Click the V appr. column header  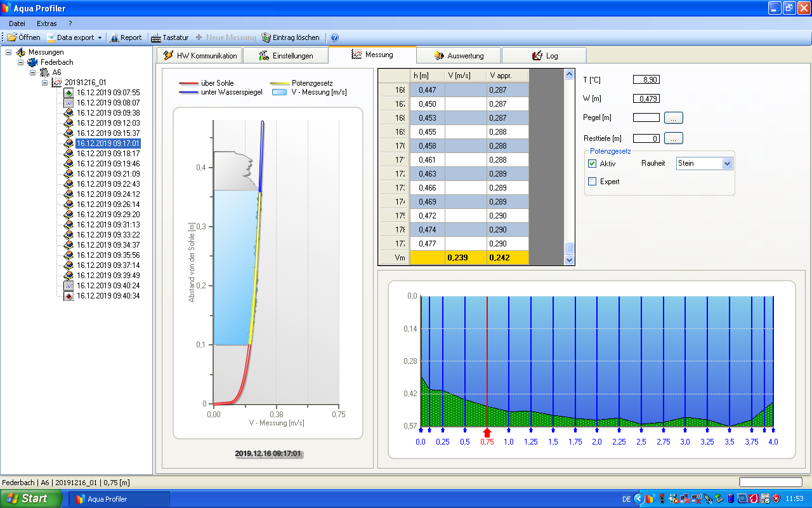[x=507, y=76]
